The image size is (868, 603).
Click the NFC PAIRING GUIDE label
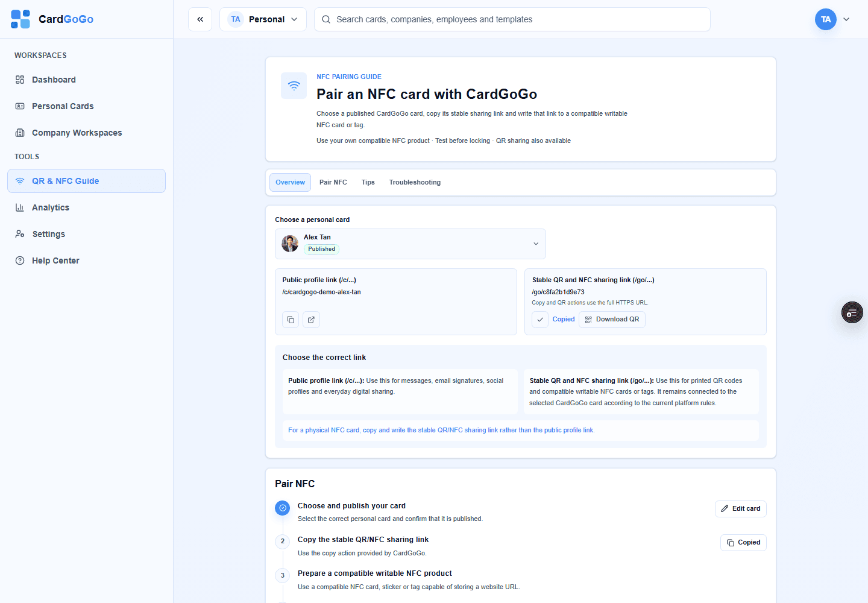tap(349, 77)
